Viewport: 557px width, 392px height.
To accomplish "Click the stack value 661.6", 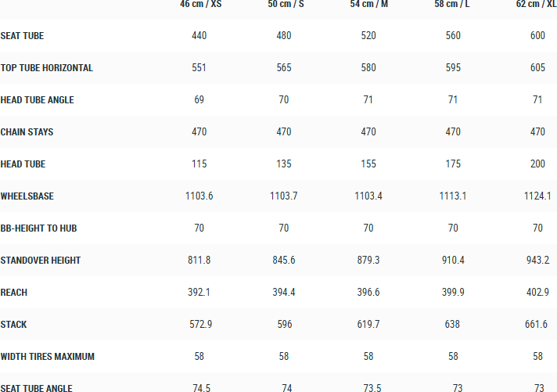I will (x=537, y=325).
